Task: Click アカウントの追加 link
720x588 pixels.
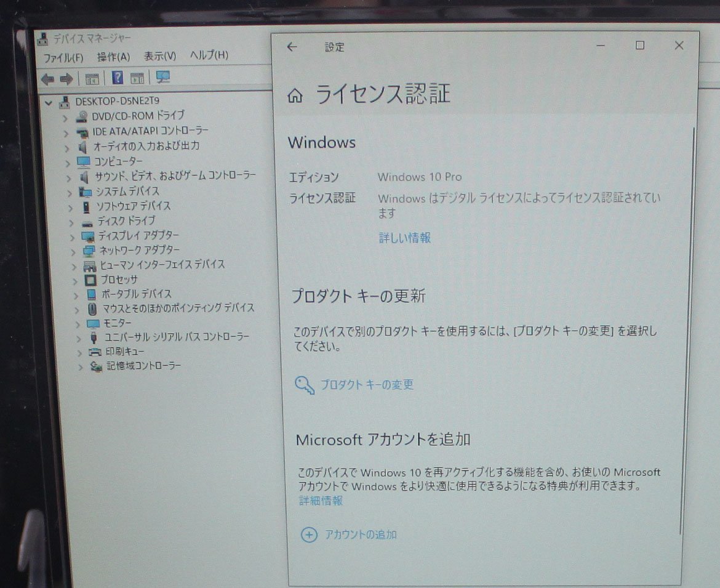Action: pyautogui.click(x=361, y=534)
